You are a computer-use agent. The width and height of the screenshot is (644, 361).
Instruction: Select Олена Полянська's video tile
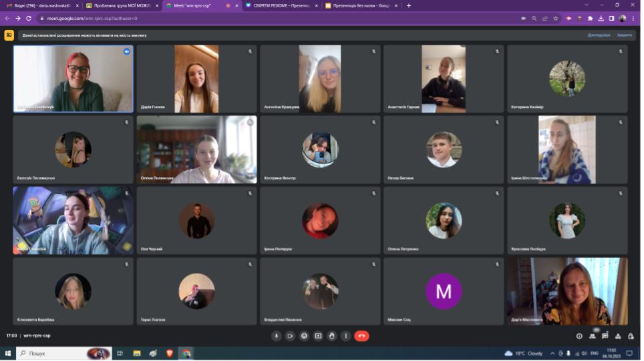click(196, 149)
